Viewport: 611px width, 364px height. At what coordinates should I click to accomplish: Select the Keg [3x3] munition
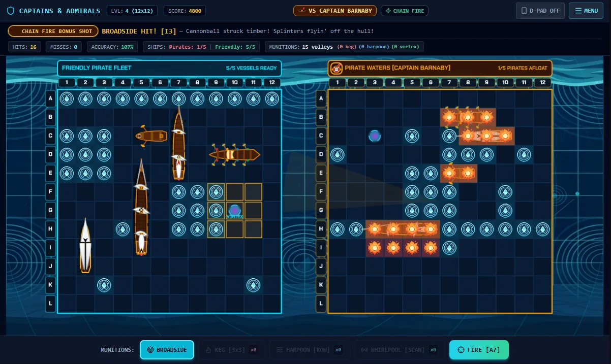tap(231, 350)
